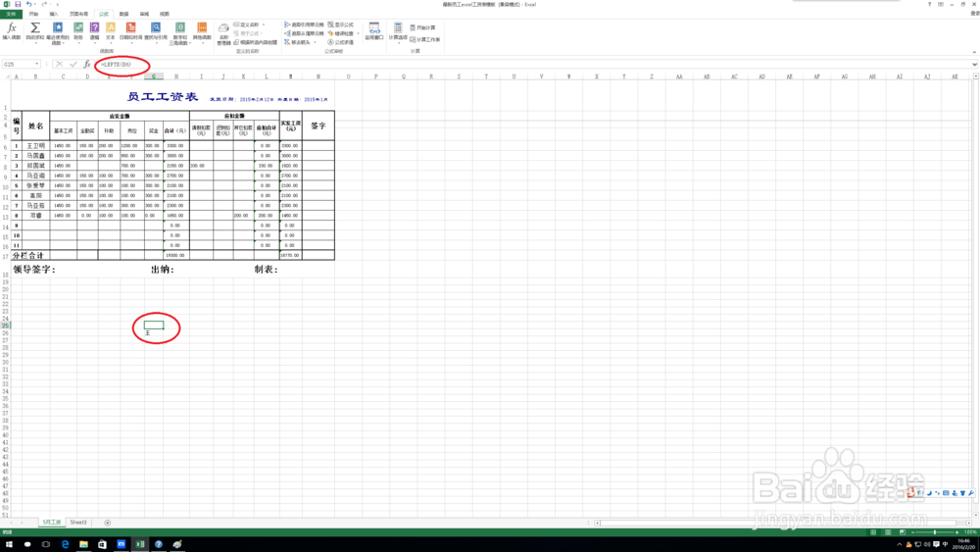Screen dimensions: 980x552
Task: Open the Home ribbon tab
Action: [33, 14]
